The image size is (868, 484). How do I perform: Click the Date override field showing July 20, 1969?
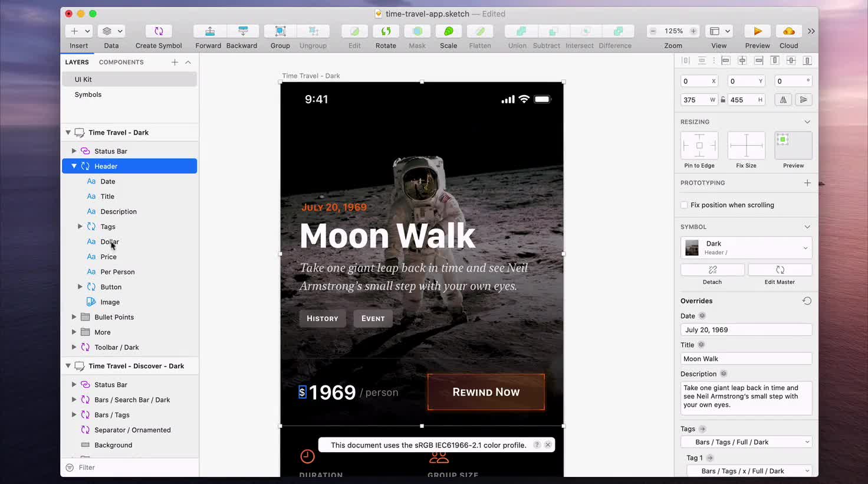tap(747, 330)
